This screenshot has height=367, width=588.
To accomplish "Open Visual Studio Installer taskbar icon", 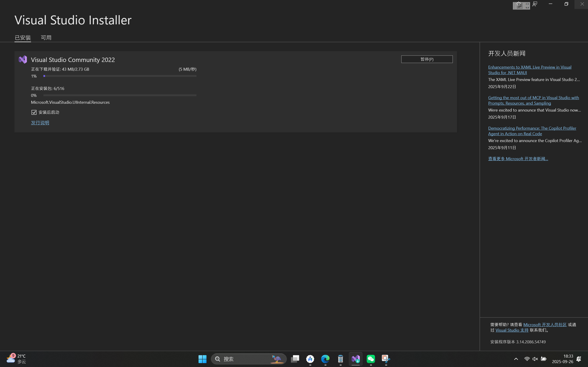I will click(x=355, y=359).
